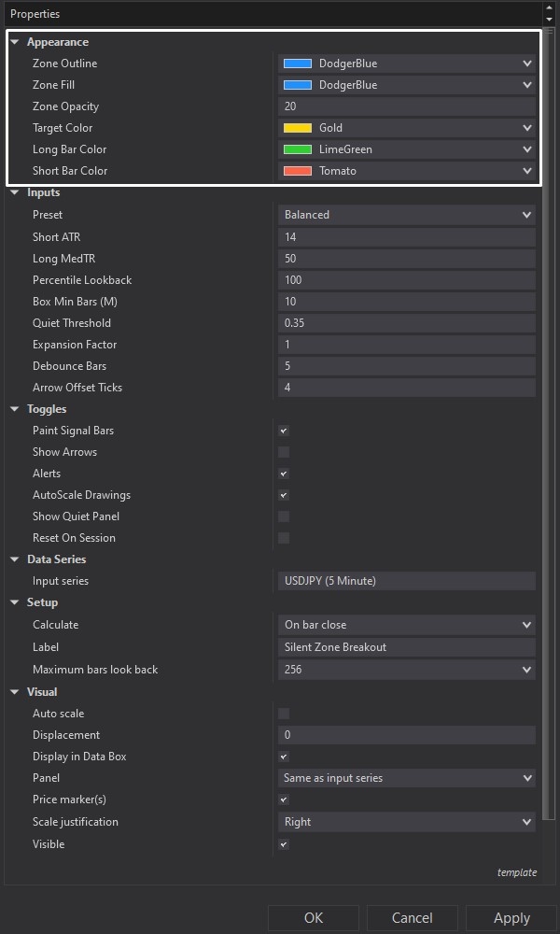Image resolution: width=560 pixels, height=934 pixels.
Task: Open the Calculate dropdown
Action: pyautogui.click(x=406, y=625)
